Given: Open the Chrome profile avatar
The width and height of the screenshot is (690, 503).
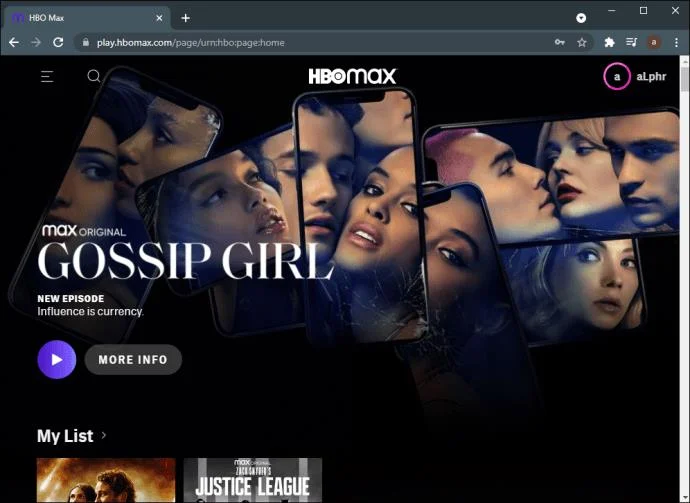Looking at the screenshot, I should pos(653,42).
